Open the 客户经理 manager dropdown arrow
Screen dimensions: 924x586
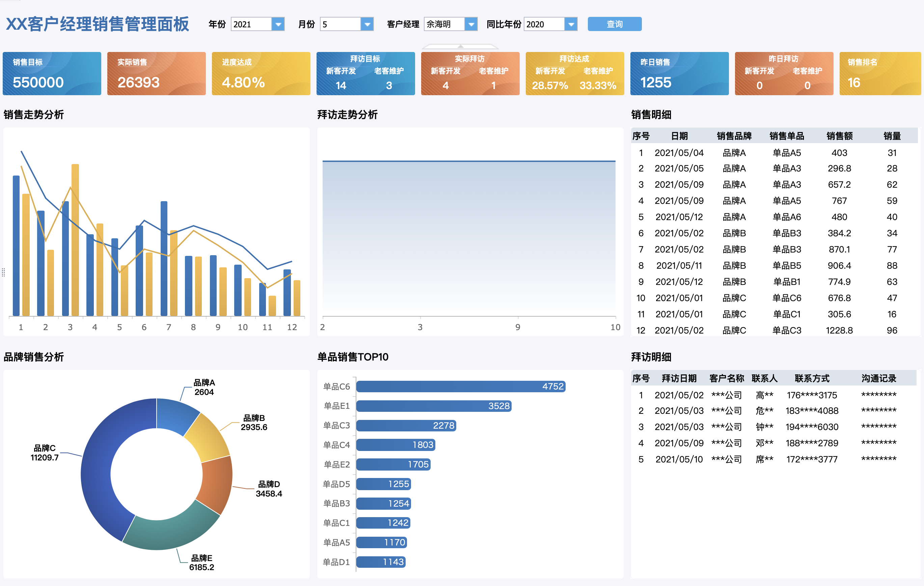coord(471,24)
